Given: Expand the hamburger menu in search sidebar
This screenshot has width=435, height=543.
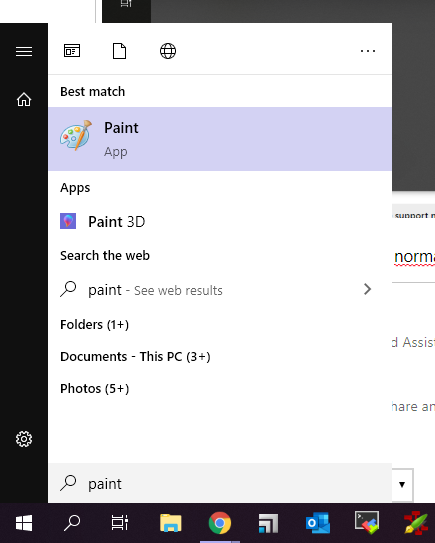Looking at the screenshot, I should (24, 52).
